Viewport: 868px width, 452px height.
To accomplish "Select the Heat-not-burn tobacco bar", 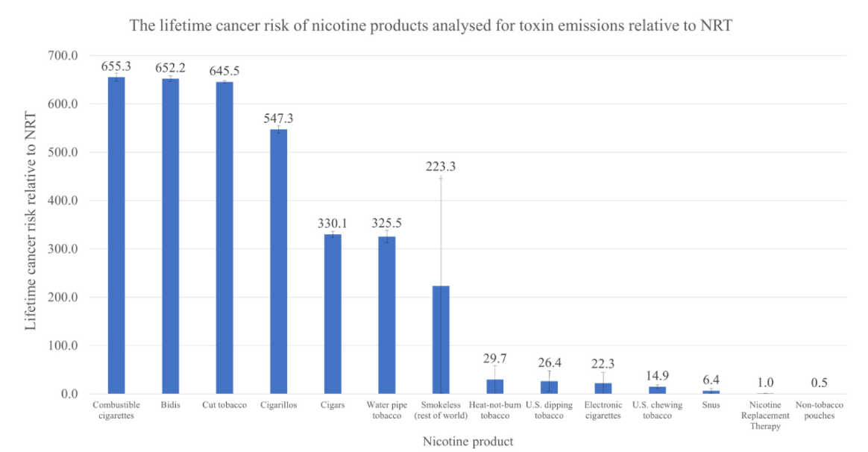I will (x=495, y=386).
